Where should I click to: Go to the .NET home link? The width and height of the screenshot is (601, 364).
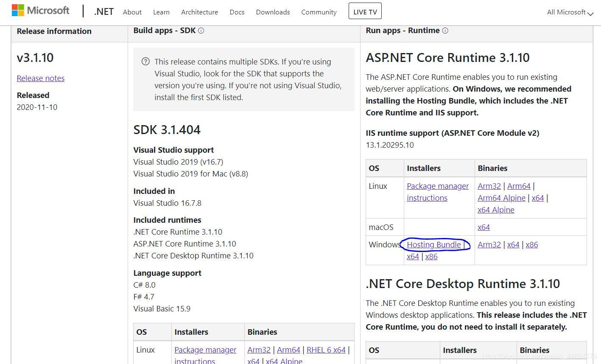[104, 11]
